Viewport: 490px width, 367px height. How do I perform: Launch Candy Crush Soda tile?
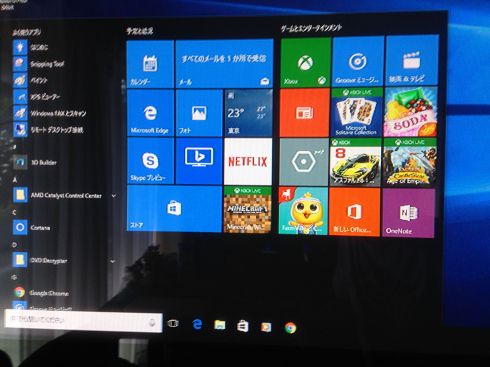(410, 112)
